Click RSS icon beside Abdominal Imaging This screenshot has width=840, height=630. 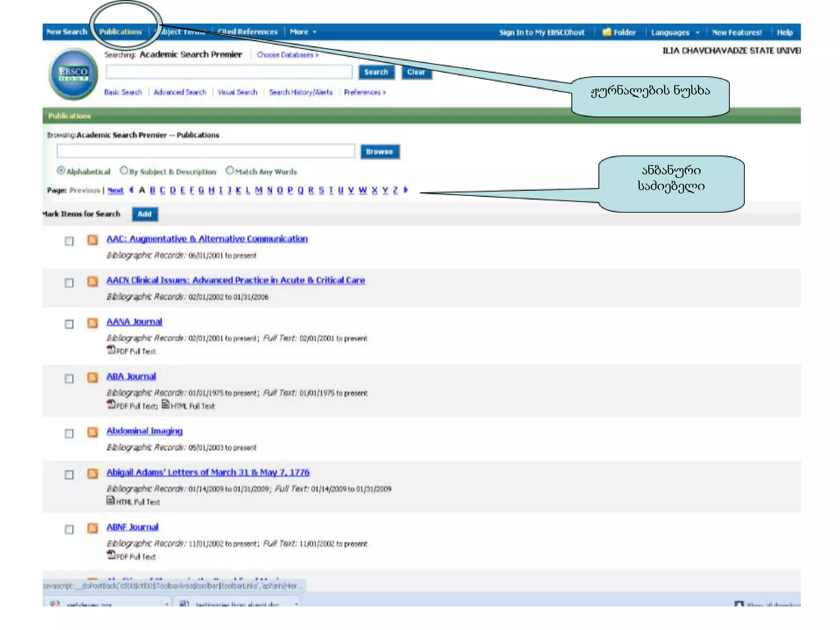point(93,432)
